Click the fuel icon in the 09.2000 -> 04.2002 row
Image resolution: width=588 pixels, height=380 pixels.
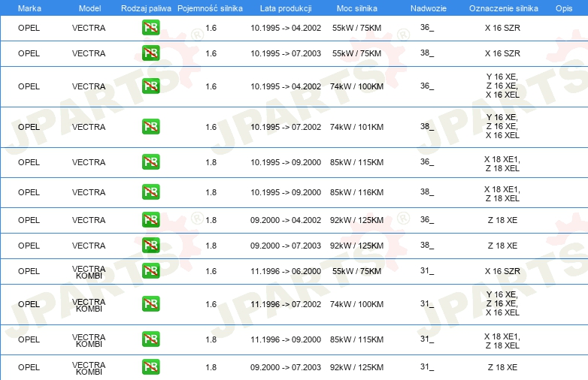[x=150, y=219]
